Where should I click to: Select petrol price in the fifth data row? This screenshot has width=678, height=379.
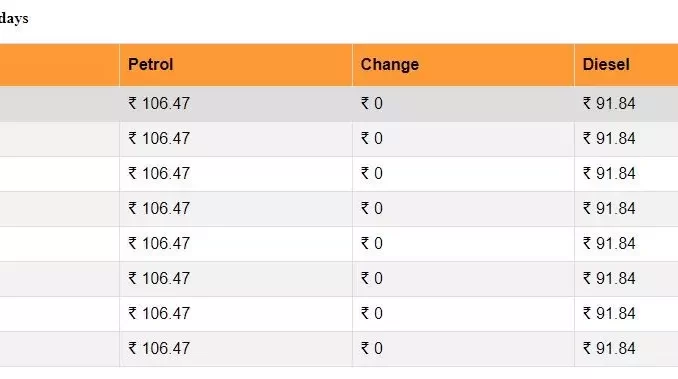(159, 244)
